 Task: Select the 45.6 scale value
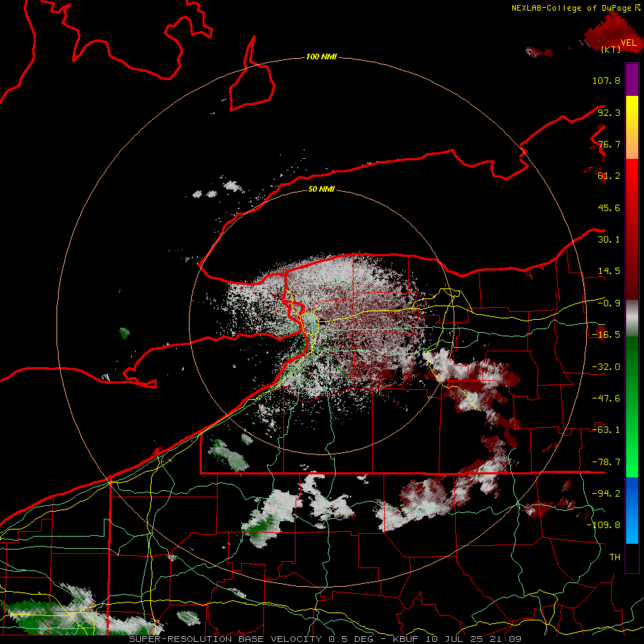coord(609,208)
